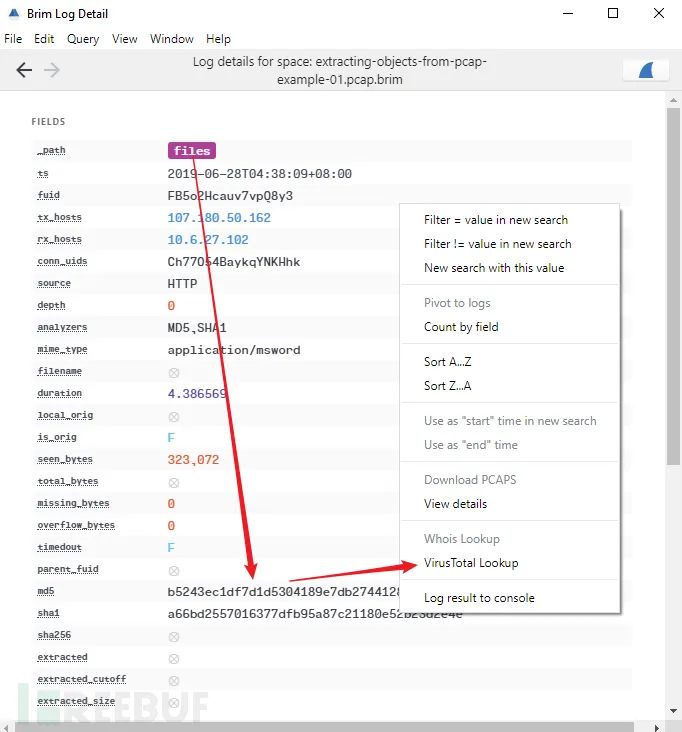The height and width of the screenshot is (732, 682).
Task: Select 'Count by field' entry
Action: tap(461, 327)
